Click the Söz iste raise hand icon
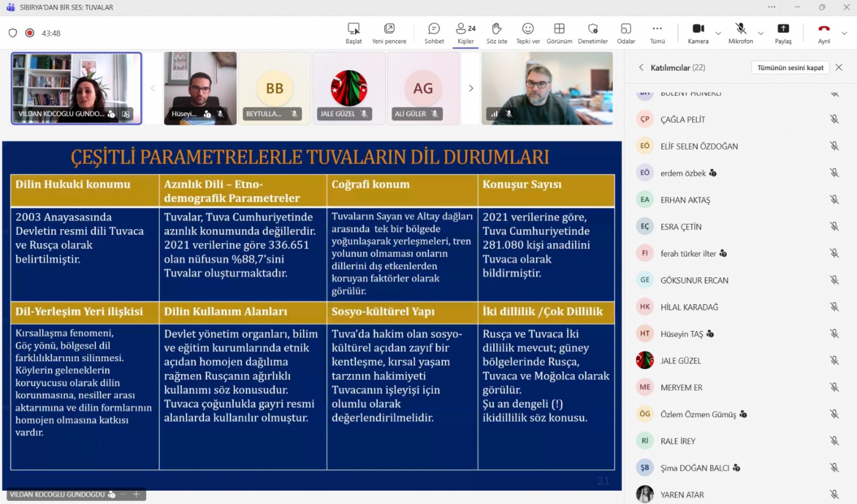857x504 pixels. (496, 29)
